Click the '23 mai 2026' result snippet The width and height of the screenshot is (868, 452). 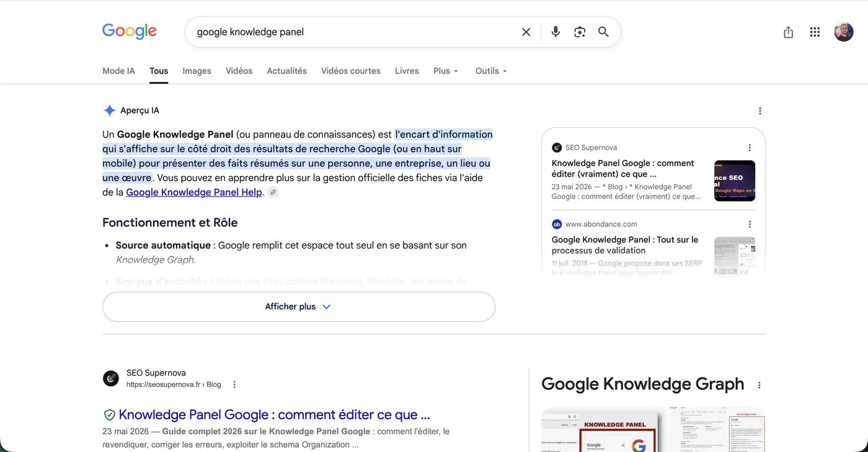[x=277, y=438]
